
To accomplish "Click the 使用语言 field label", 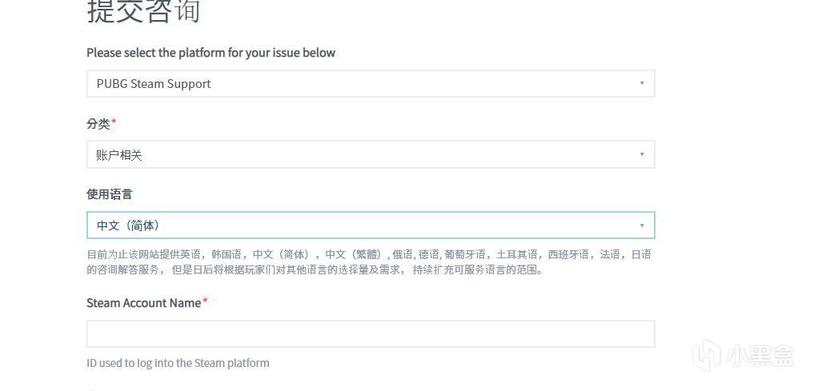I will point(109,194).
